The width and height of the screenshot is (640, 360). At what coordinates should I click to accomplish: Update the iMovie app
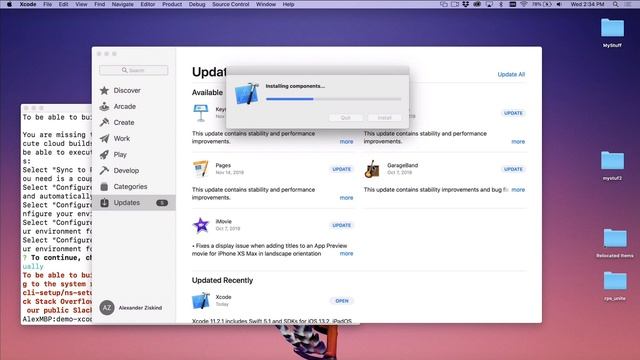point(342,225)
